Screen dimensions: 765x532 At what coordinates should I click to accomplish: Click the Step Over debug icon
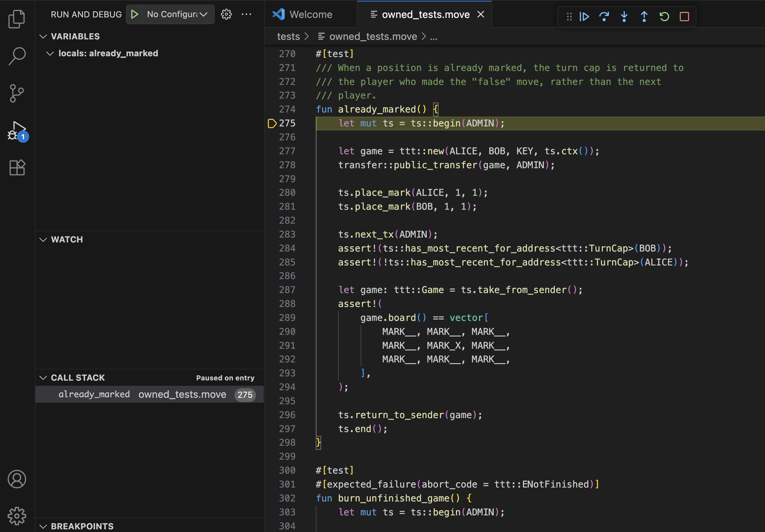(604, 17)
